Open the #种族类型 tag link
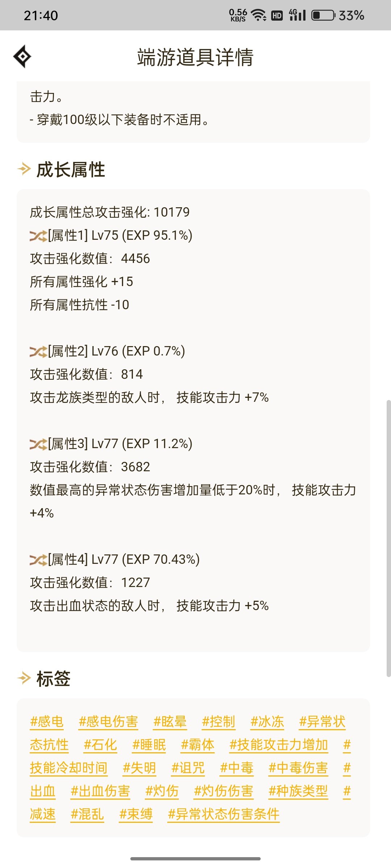Screen dimensions: 391x868 298,791
